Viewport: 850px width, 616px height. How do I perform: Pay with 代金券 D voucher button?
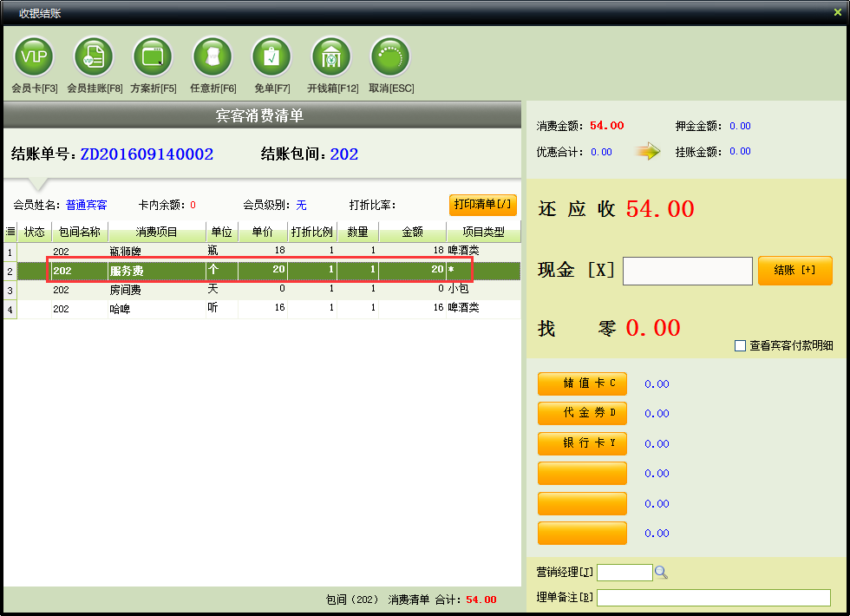[x=582, y=413]
